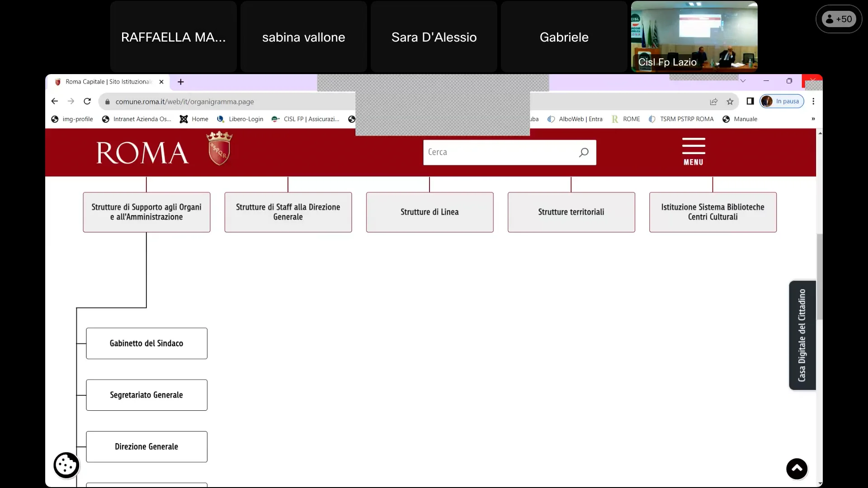Image resolution: width=868 pixels, height=488 pixels.
Task: Open Segretariato Generale node
Action: [146, 395]
